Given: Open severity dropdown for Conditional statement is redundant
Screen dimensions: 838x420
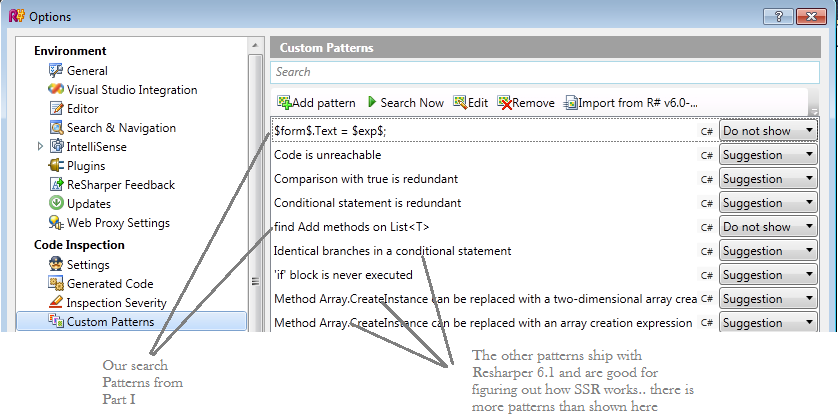Looking at the screenshot, I should [x=768, y=203].
